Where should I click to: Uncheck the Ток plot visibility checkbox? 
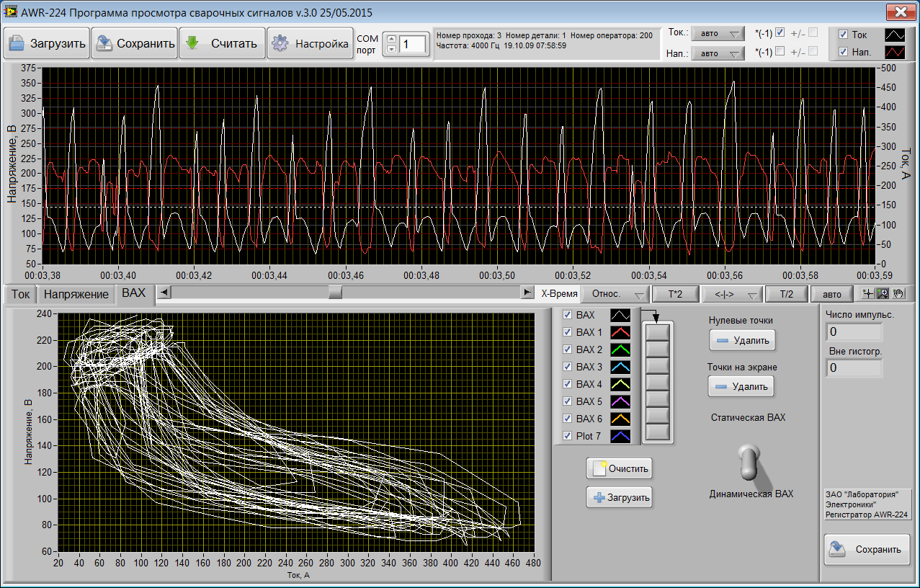[x=843, y=35]
